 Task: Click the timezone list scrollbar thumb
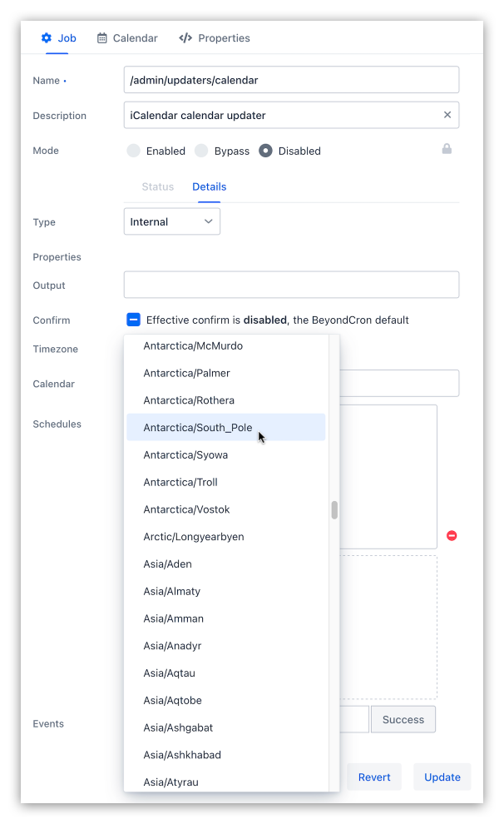(x=334, y=510)
